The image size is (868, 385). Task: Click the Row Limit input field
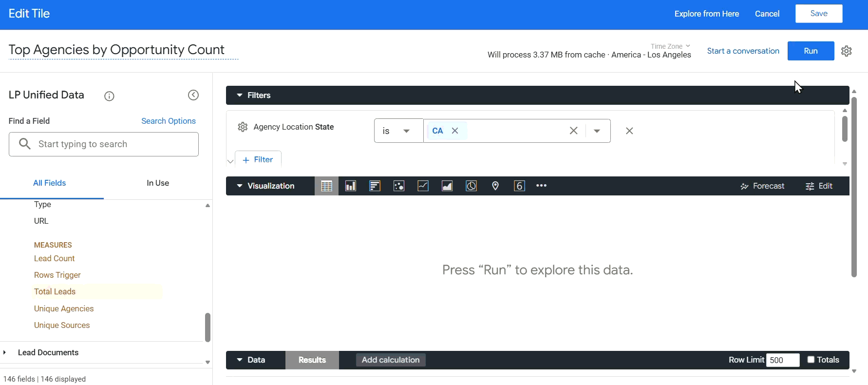tap(783, 360)
